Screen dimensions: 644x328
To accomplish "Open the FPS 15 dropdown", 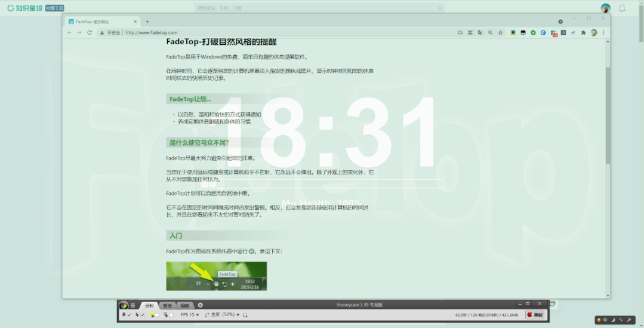I will pos(190,315).
